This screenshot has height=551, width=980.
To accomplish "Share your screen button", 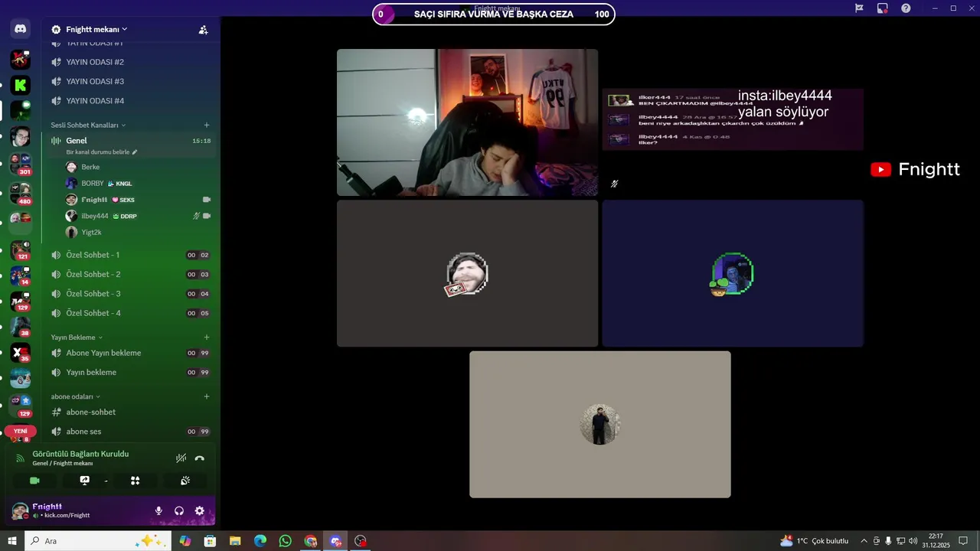I will coord(85,481).
